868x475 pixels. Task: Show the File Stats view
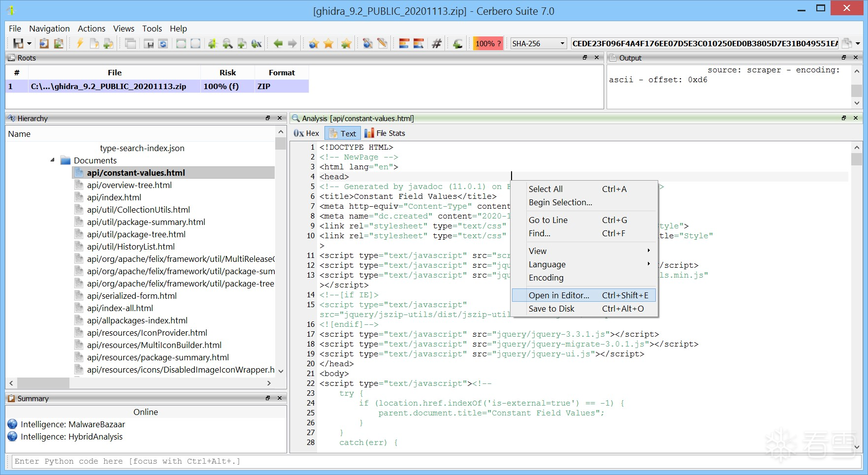pos(385,133)
